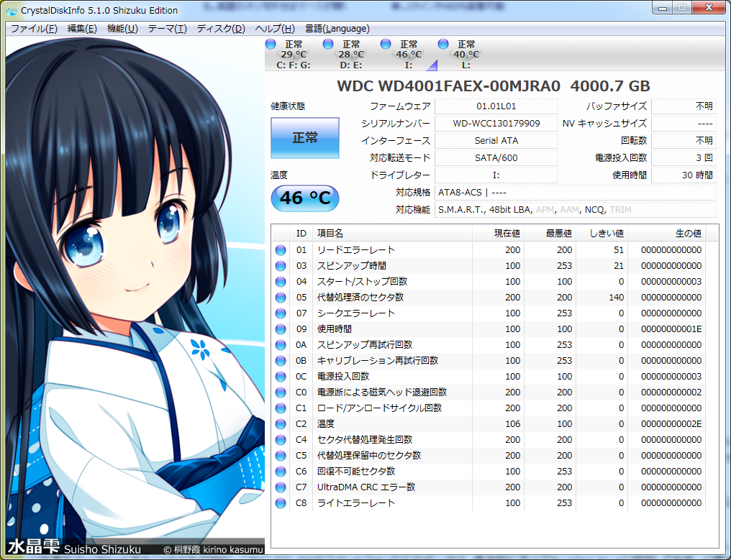
Task: Click status orb for C7 UltraDMA CRC エラー数
Action: (281, 487)
